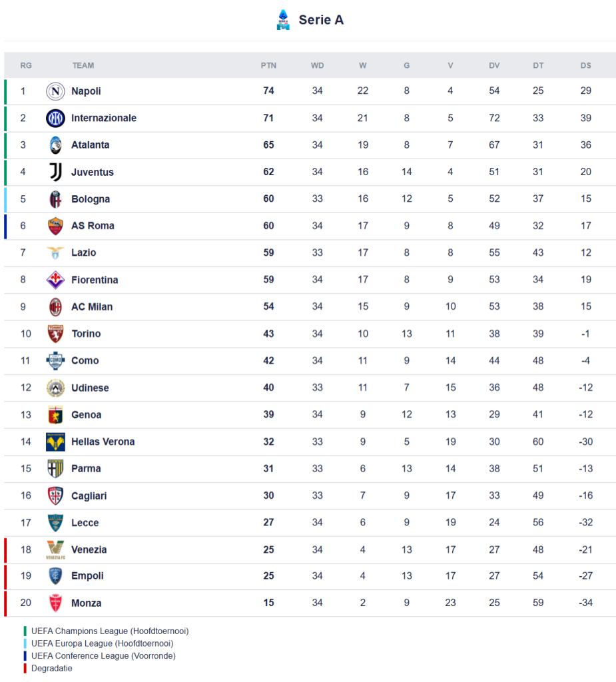Click the Atalanta team crest
The height and width of the screenshot is (682, 616).
click(55, 145)
